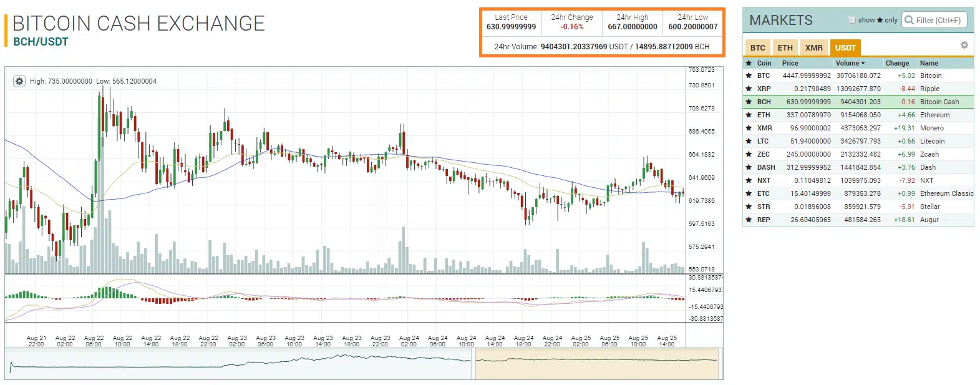This screenshot has height=385, width=980.
Task: Select the Zcash name cell
Action: pyautogui.click(x=929, y=154)
